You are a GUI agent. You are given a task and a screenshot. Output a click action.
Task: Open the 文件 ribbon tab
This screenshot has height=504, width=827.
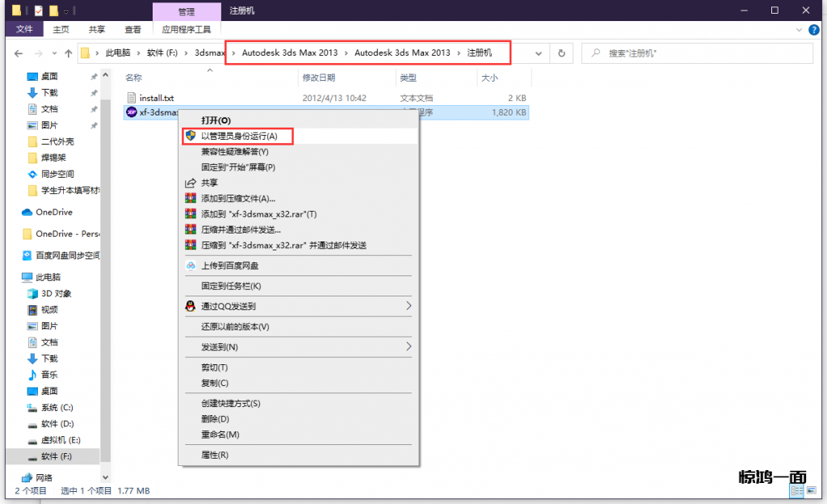point(24,29)
